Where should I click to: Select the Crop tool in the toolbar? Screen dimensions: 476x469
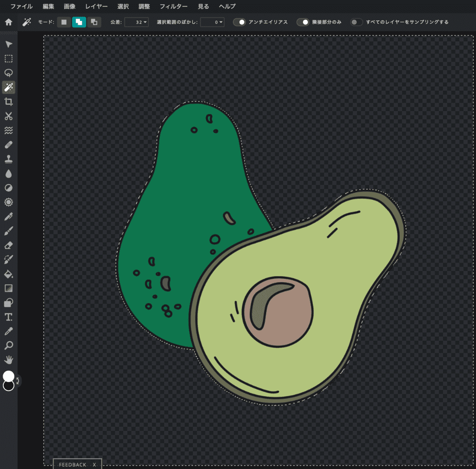8,102
